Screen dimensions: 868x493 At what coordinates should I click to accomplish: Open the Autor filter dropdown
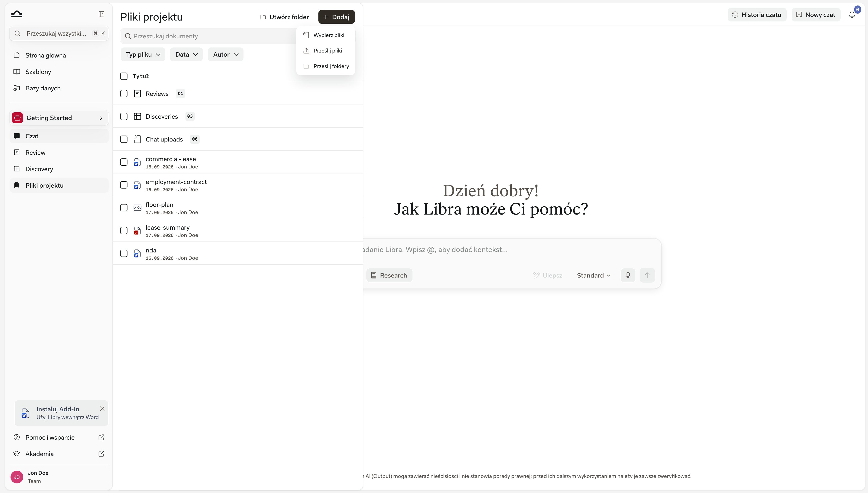tap(226, 54)
